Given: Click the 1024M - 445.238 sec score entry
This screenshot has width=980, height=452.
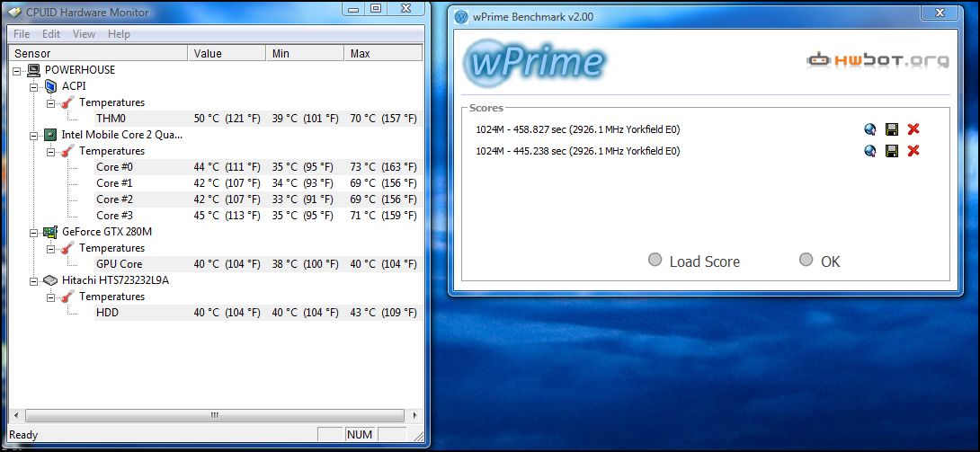Looking at the screenshot, I should pos(577,151).
